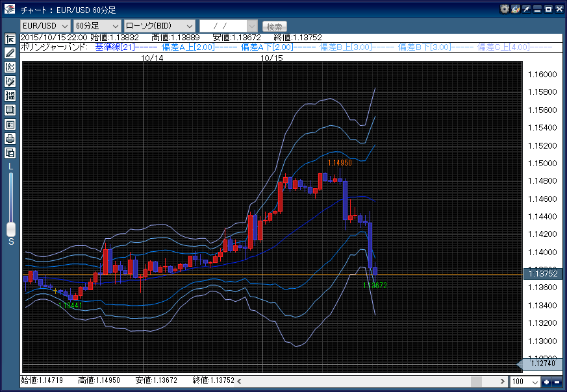The width and height of the screenshot is (567, 392).
Task: Click the 1.12740 price marker on axis
Action: coord(540,364)
